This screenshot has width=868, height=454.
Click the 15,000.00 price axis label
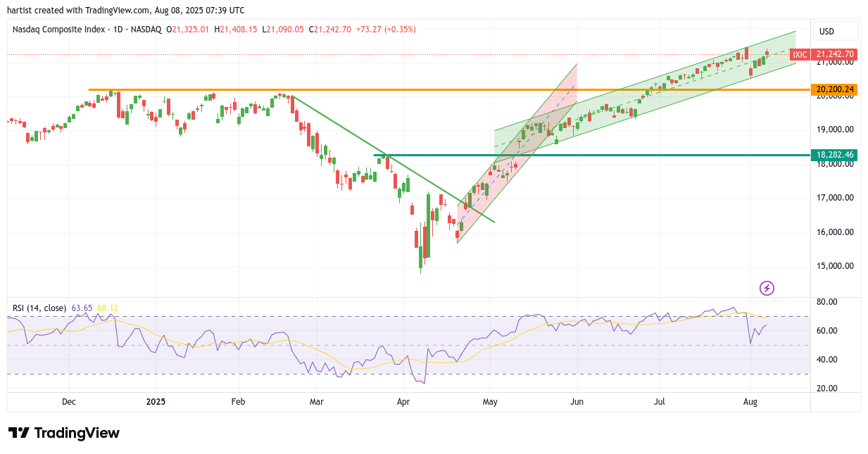[x=834, y=266]
